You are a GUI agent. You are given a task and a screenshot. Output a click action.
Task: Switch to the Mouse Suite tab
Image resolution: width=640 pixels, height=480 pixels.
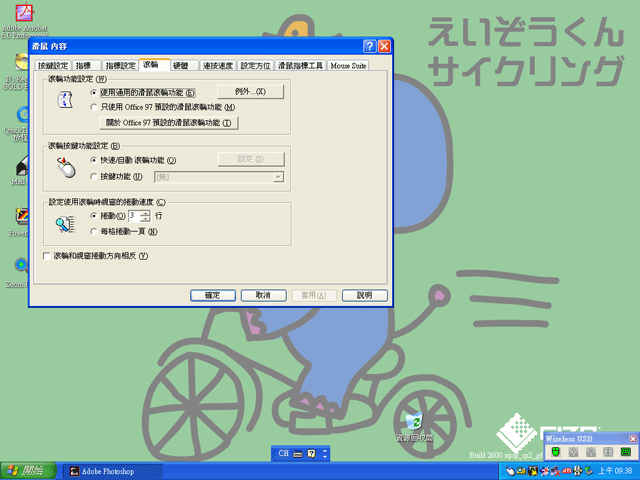coord(348,65)
